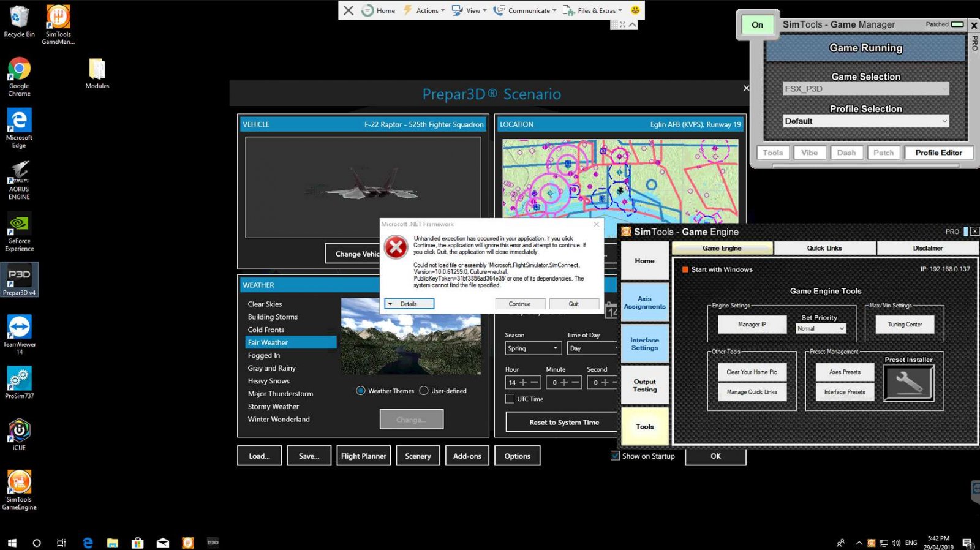The image size is (980, 550).
Task: Click Quit in the .NET error dialog
Action: pos(574,304)
